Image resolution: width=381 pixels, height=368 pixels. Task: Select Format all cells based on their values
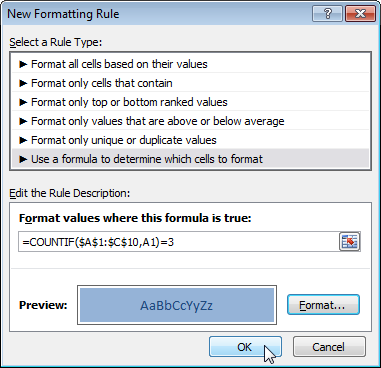point(191,64)
